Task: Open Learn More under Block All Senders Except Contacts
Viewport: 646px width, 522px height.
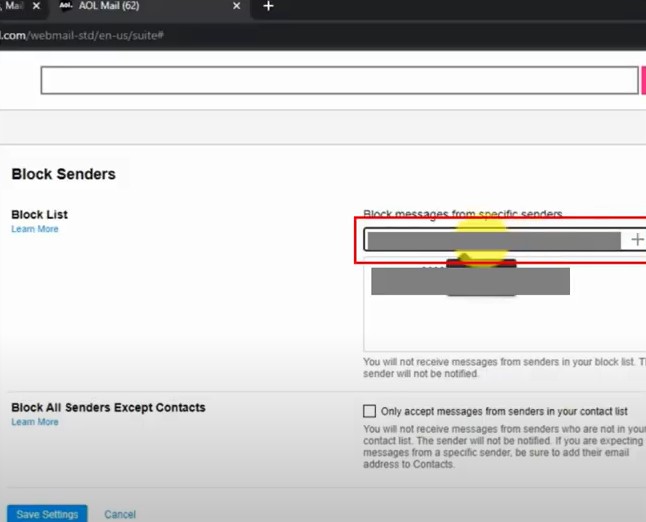Action: [x=35, y=422]
